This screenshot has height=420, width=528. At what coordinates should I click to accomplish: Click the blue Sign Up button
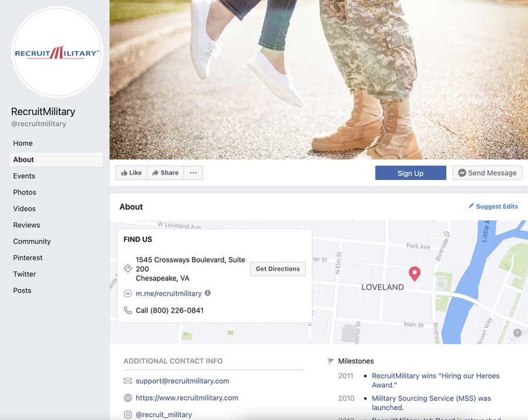tap(411, 173)
